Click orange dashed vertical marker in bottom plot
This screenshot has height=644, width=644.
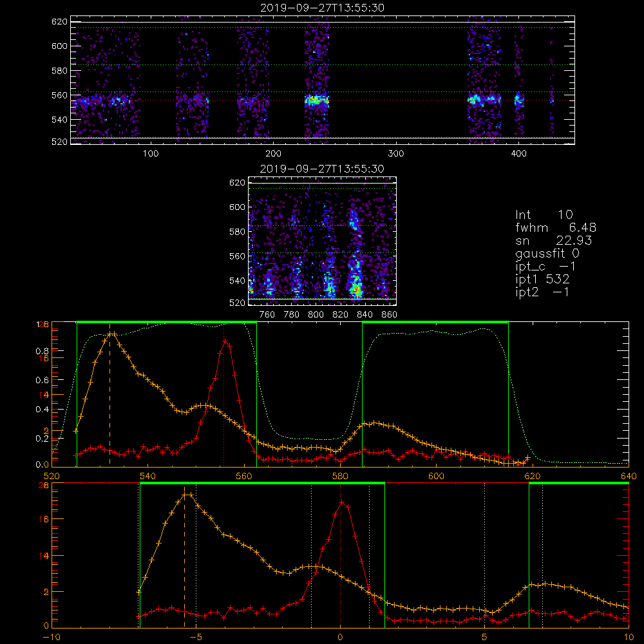pos(184,556)
